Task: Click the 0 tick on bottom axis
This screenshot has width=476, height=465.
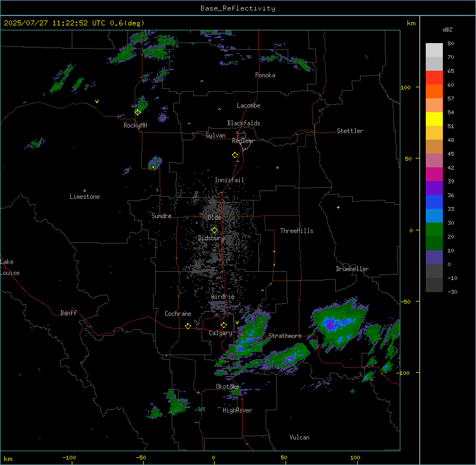Action: tap(213, 457)
